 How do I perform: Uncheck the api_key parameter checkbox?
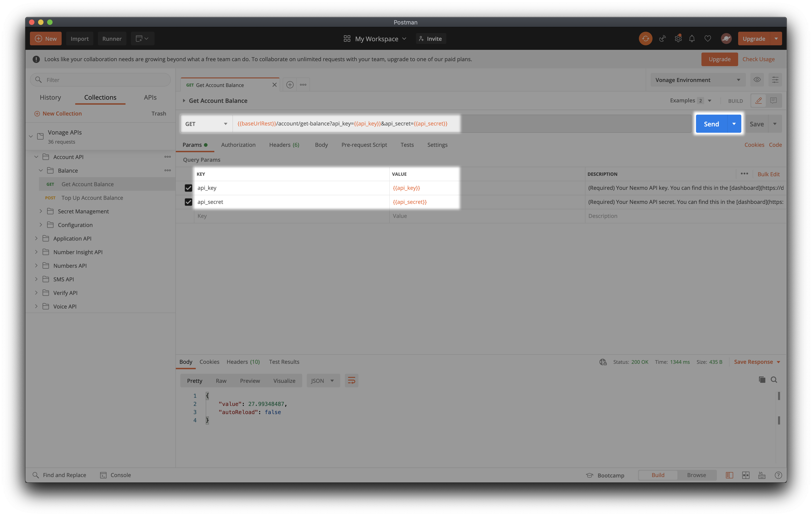[188, 188]
